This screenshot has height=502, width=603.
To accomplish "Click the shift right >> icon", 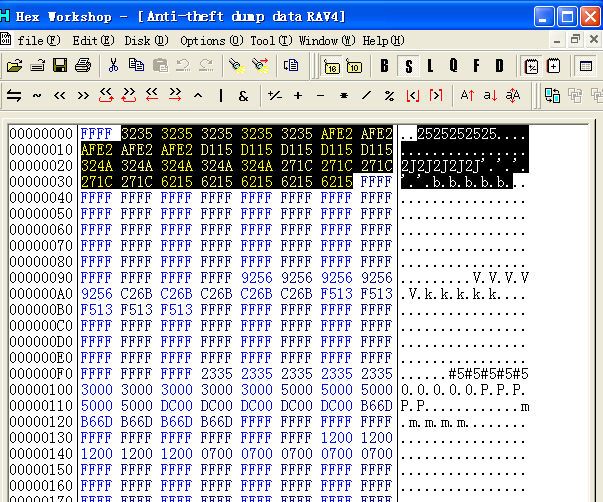I will (x=83, y=95).
